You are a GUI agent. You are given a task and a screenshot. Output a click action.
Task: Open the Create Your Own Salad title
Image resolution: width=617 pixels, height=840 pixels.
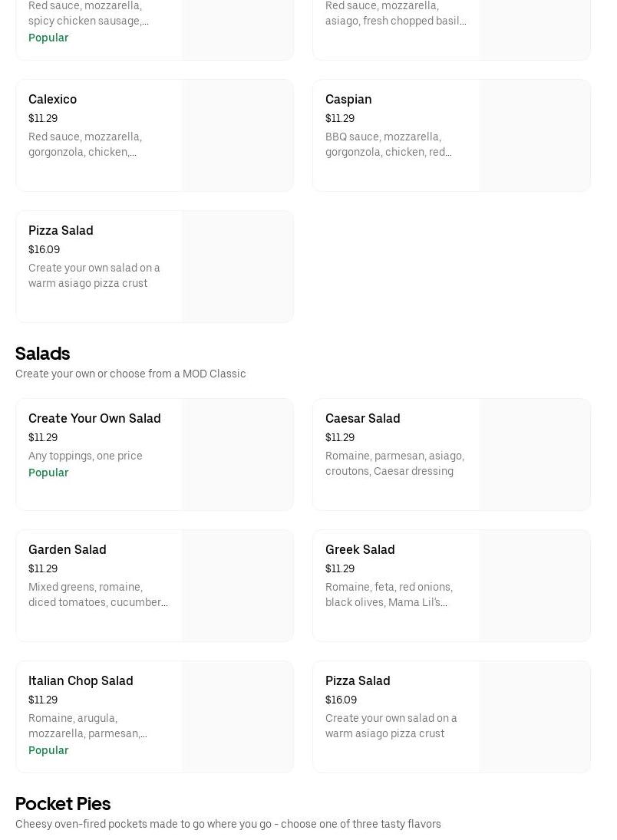[94, 418]
